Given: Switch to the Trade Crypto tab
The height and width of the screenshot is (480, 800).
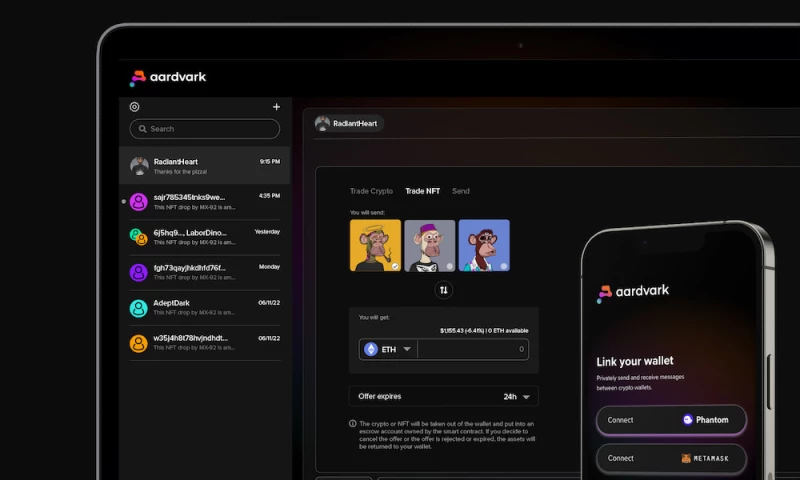Looking at the screenshot, I should pos(371,191).
